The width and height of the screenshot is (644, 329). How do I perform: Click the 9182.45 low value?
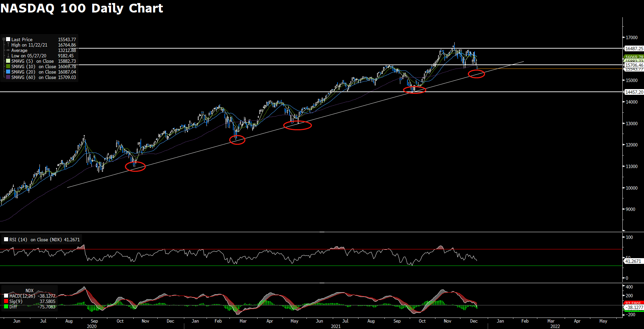[x=66, y=56]
